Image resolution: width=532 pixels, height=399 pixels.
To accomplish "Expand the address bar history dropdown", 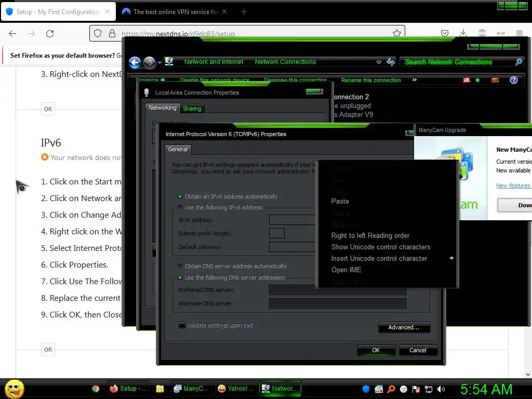I will [x=379, y=62].
